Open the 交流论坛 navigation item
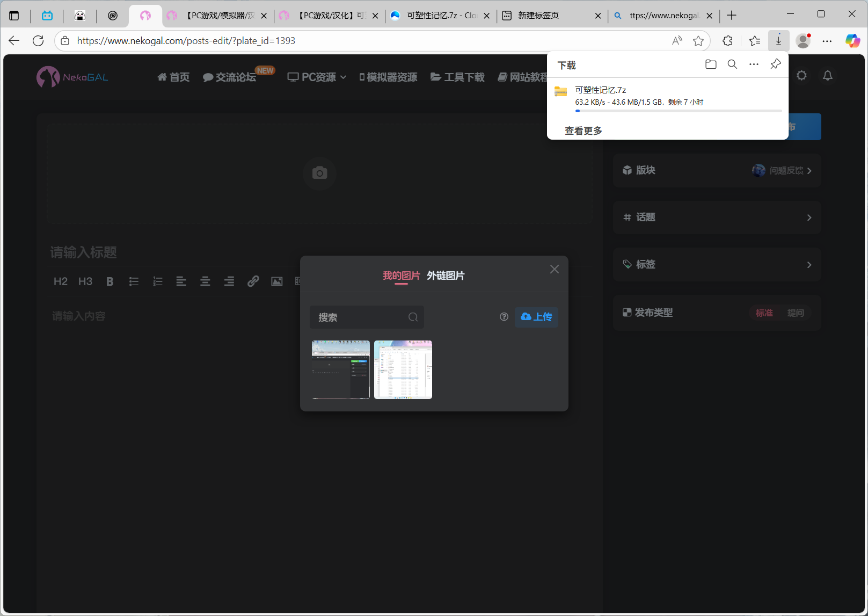The image size is (868, 616). pyautogui.click(x=230, y=77)
